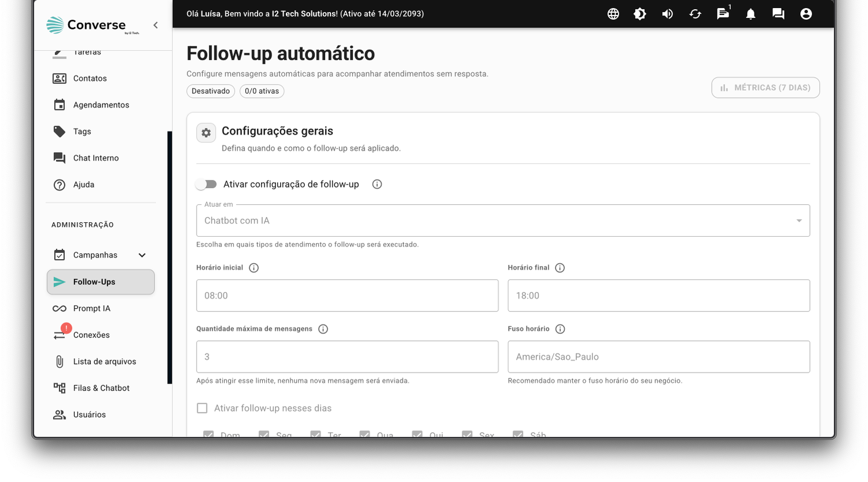Click the info icon next to Horário inicial
Viewport: 868px width, 482px height.
pyautogui.click(x=253, y=268)
